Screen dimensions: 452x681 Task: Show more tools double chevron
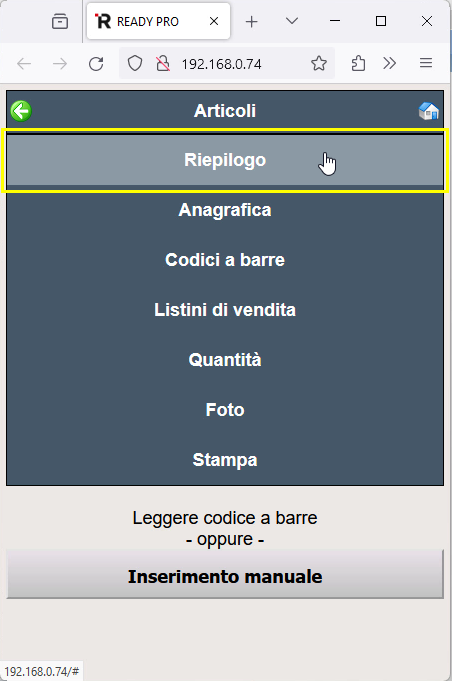389,63
